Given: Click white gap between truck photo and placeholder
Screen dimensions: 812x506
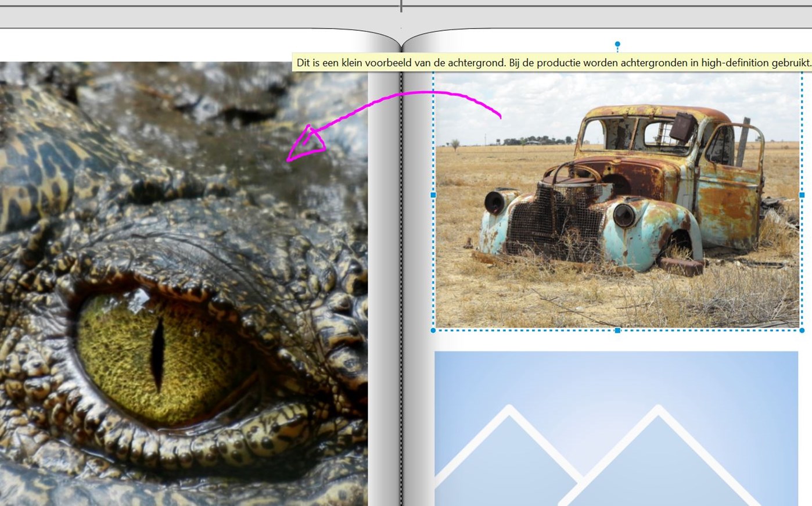Looking at the screenshot, I should 616,342.
